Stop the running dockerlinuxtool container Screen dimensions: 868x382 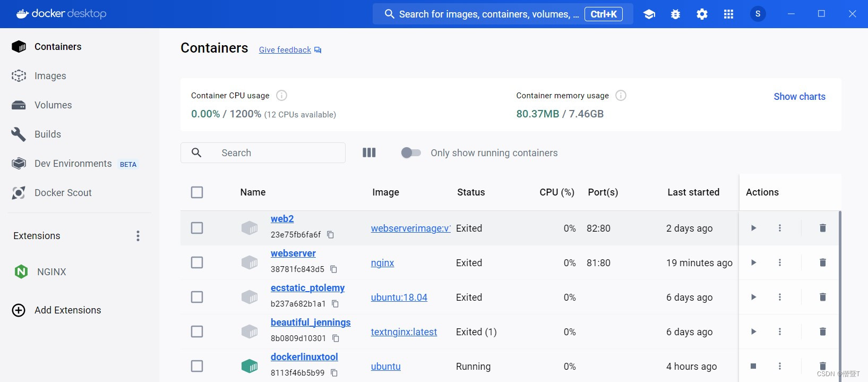753,366
